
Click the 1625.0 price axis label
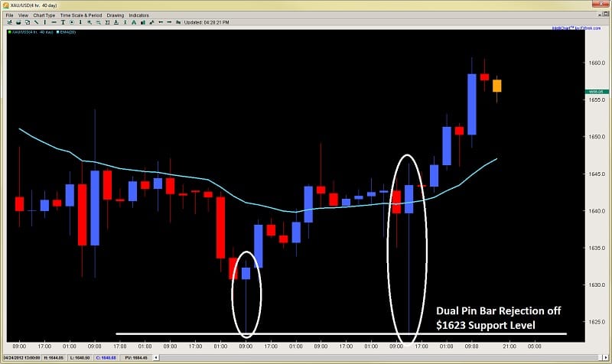point(597,322)
